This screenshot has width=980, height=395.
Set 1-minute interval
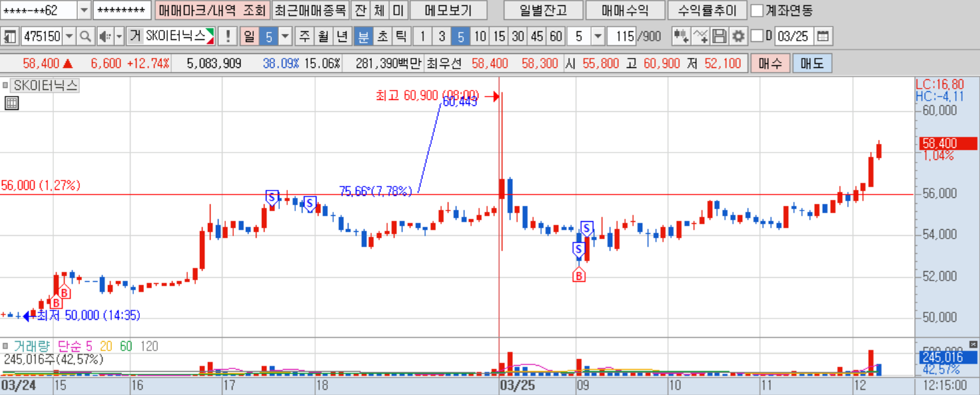coord(422,36)
